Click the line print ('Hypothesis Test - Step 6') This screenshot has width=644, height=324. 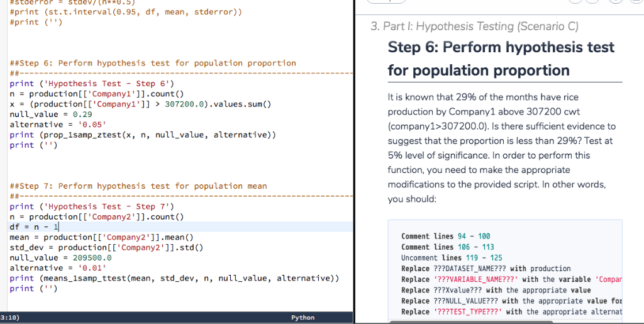92,84
